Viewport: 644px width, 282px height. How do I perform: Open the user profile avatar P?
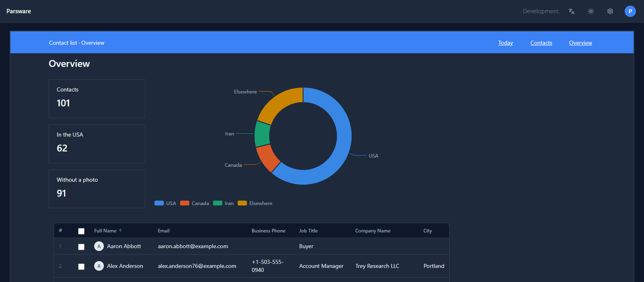pyautogui.click(x=630, y=11)
